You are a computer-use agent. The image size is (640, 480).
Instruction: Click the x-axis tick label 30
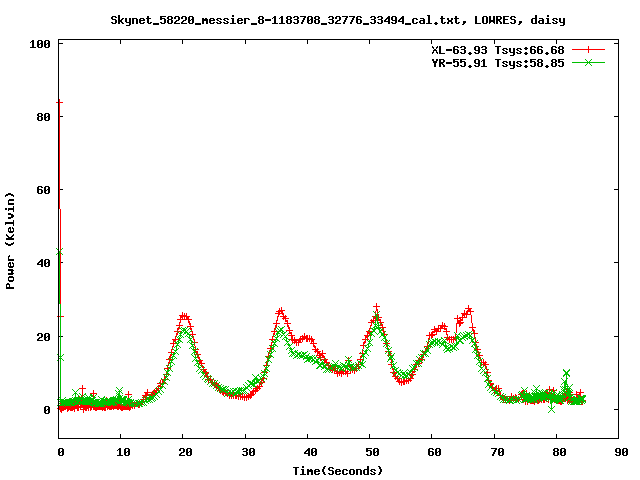pos(248,452)
